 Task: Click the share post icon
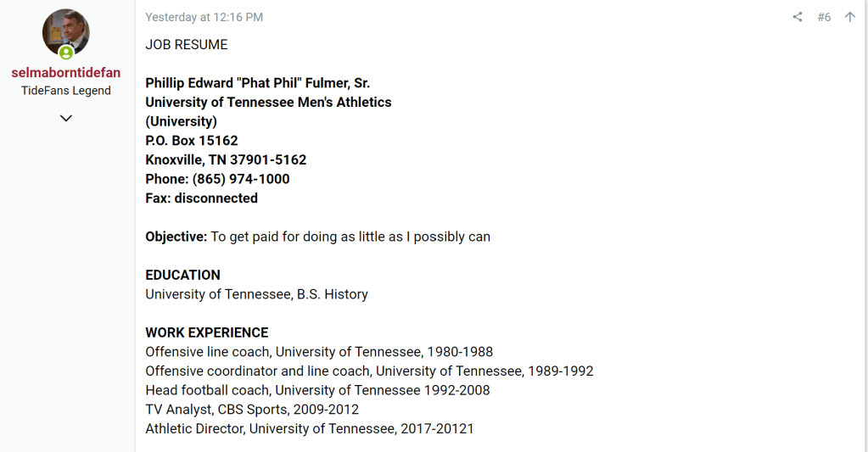coord(797,17)
